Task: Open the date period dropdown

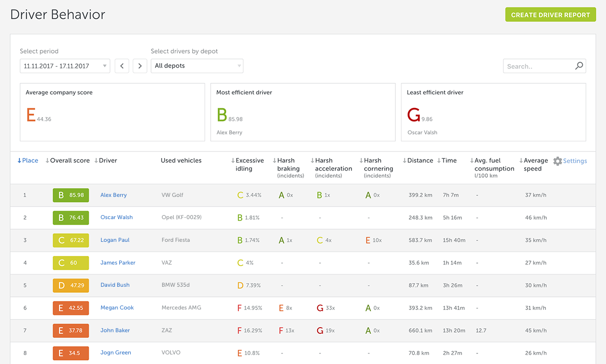Action: [65, 66]
